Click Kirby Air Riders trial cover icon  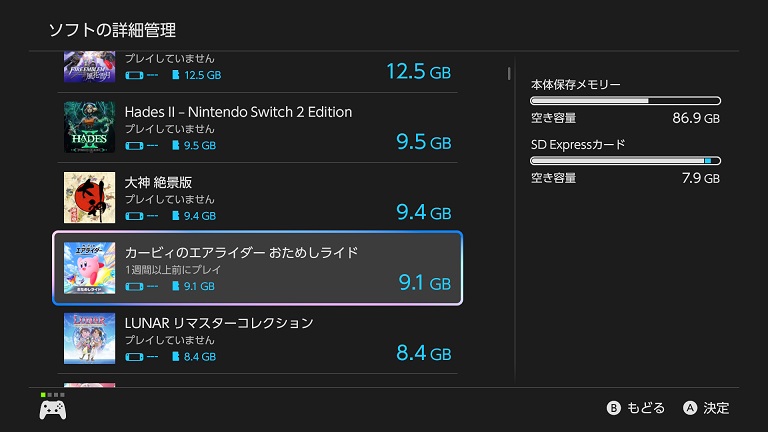click(90, 268)
